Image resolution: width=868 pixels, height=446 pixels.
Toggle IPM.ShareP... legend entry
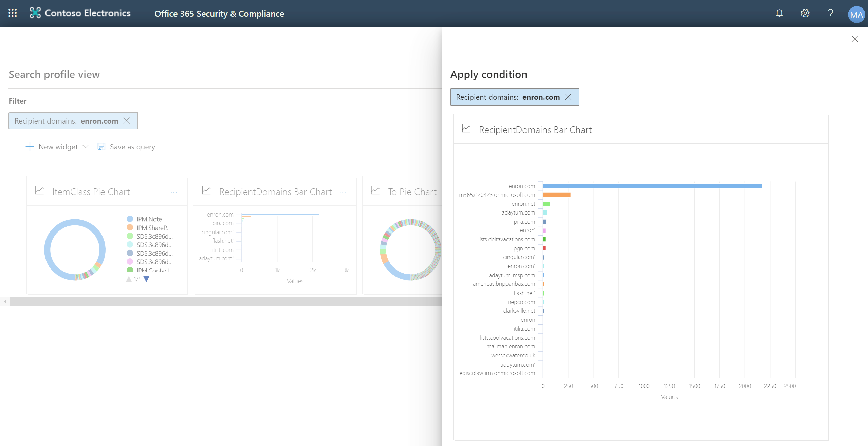148,228
